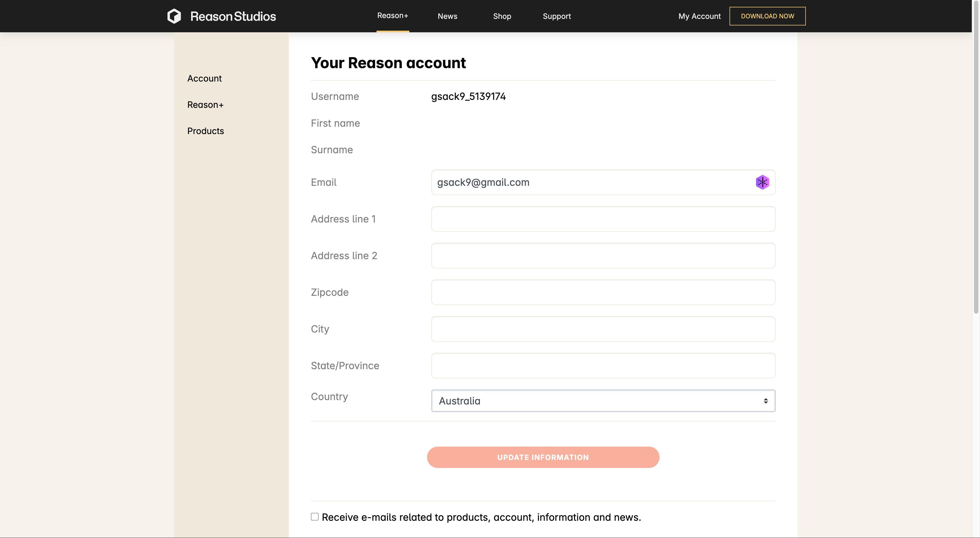
Task: Select Reason+ in the sidebar
Action: pyautogui.click(x=205, y=104)
